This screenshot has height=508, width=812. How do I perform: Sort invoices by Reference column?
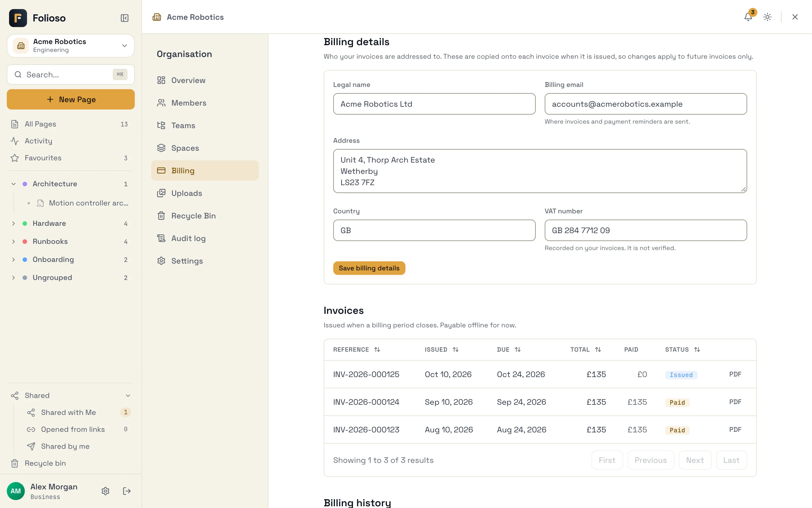(x=356, y=349)
